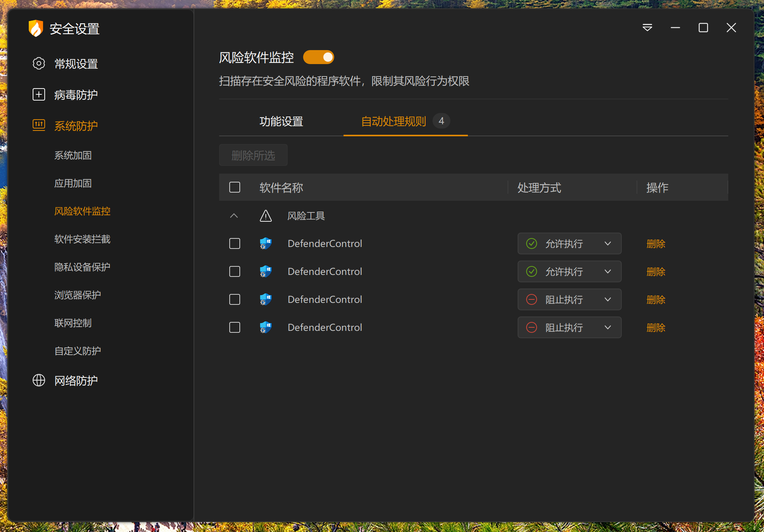Click the 风险工具 group label
Viewport: 764px width, 532px height.
(306, 216)
